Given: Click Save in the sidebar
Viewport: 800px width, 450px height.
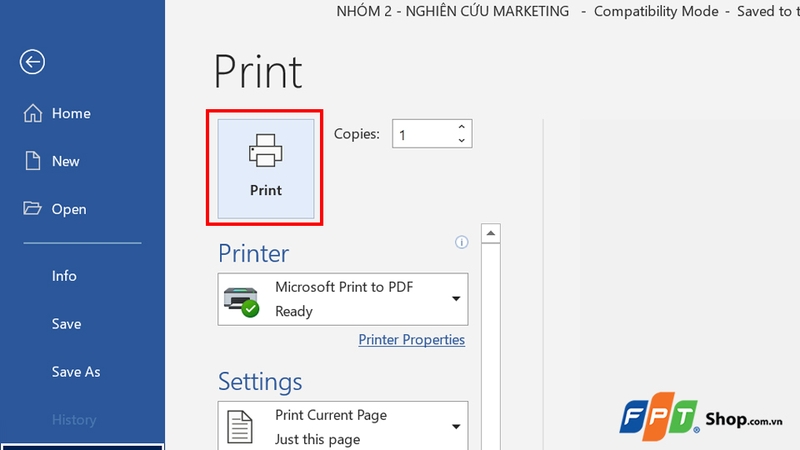Looking at the screenshot, I should pos(66,324).
